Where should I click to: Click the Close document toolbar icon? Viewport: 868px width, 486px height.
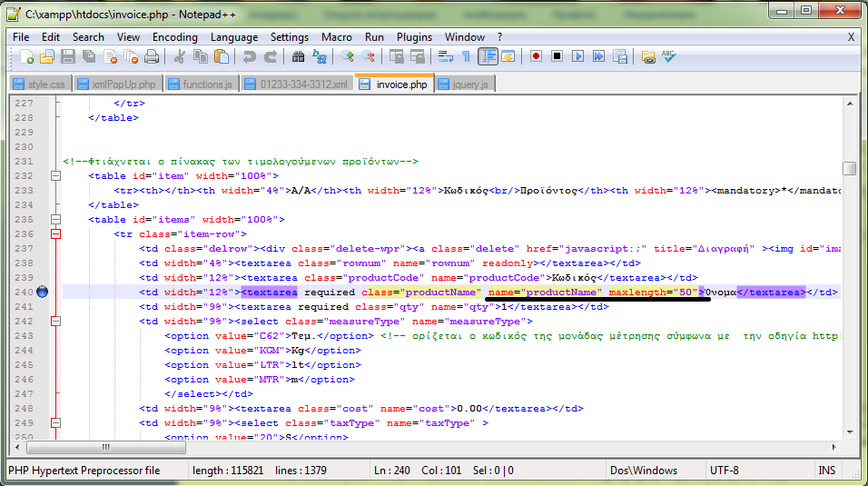pos(110,56)
